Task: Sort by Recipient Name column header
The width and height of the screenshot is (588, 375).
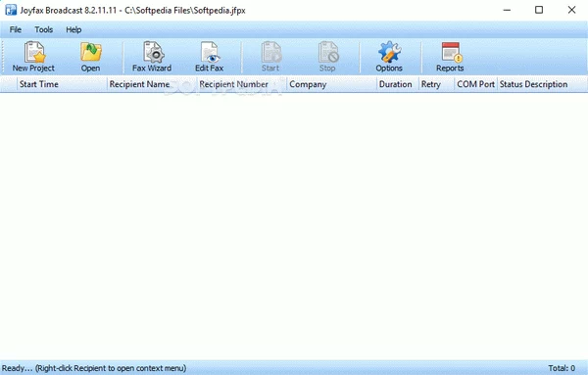Action: pyautogui.click(x=152, y=84)
